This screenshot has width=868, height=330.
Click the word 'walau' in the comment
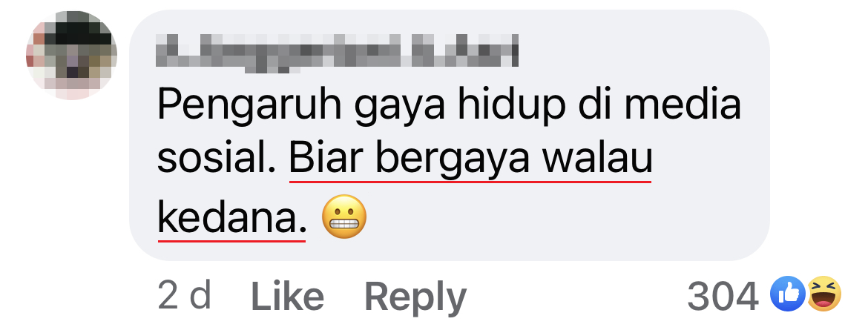coord(597,159)
